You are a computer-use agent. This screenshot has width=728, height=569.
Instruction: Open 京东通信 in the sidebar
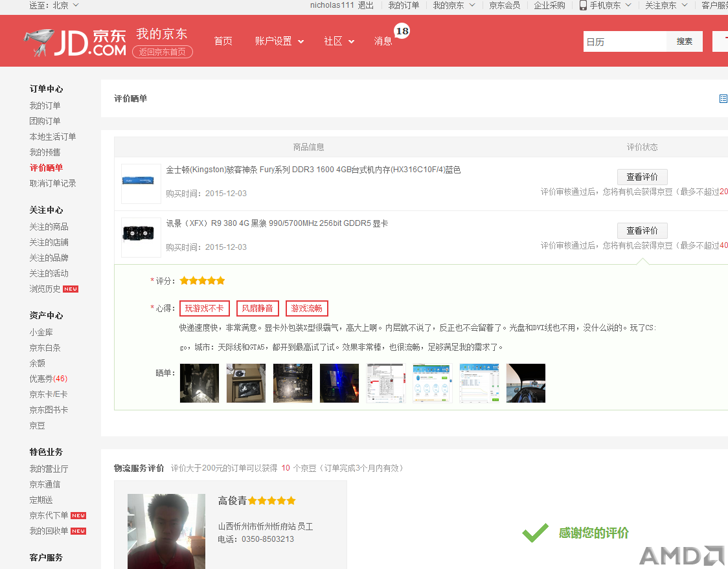(45, 485)
